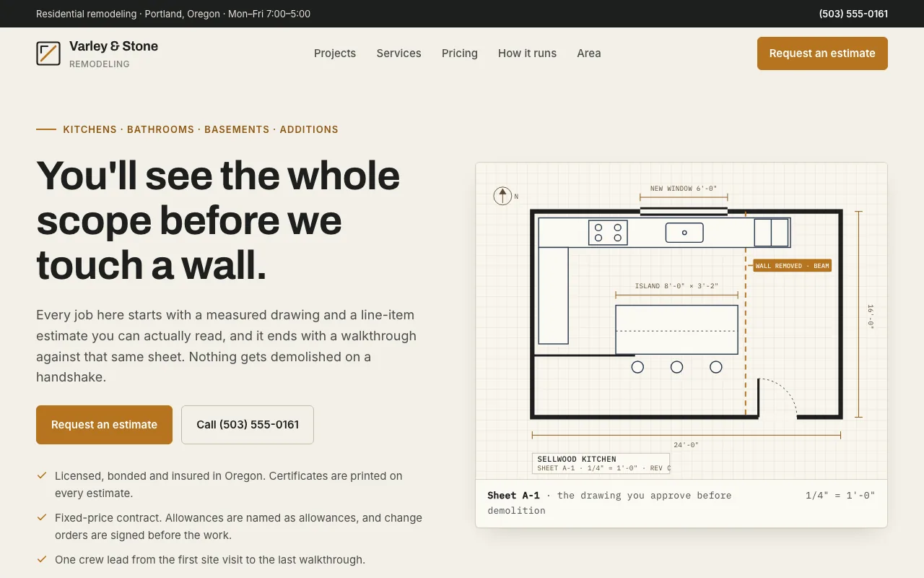924x578 pixels.
Task: Click the headline You'll see the whole scope
Action: (218, 220)
